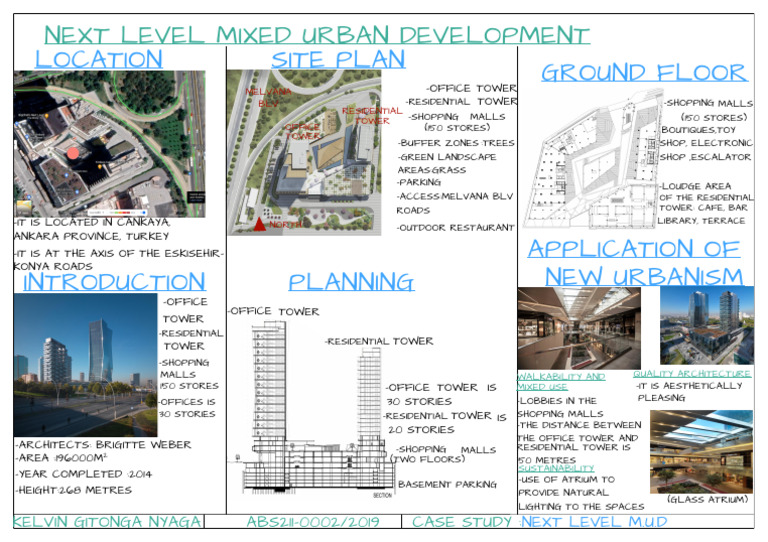This screenshot has width=768, height=542.
Task: Click 'Access: Melvana Blv' in the site plan list
Action: [455, 196]
